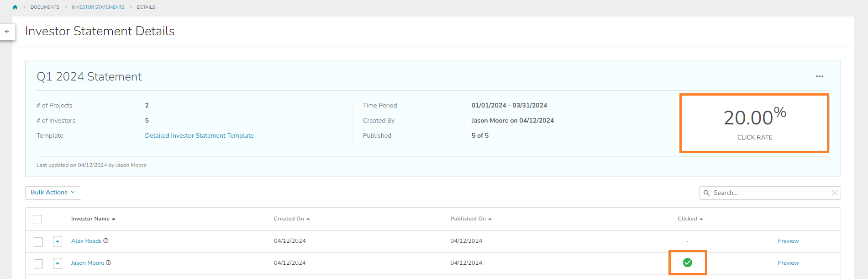Image resolution: width=868 pixels, height=279 pixels.
Task: Navigate to Documents breadcrumb
Action: [x=45, y=7]
